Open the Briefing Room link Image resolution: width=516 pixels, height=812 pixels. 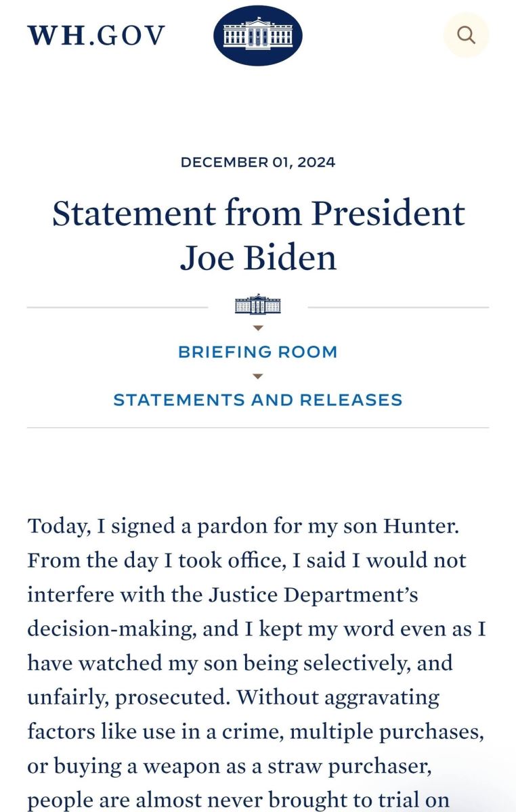(x=258, y=352)
